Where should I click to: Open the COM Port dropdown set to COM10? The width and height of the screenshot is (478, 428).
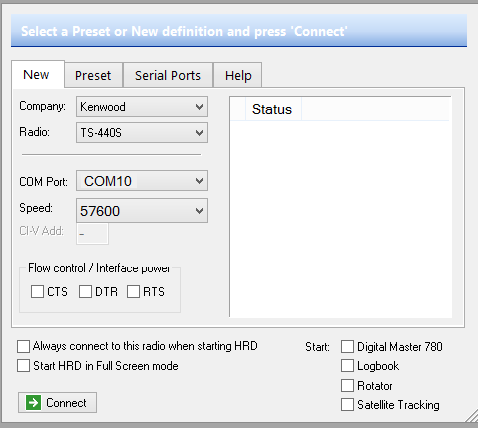(142, 181)
